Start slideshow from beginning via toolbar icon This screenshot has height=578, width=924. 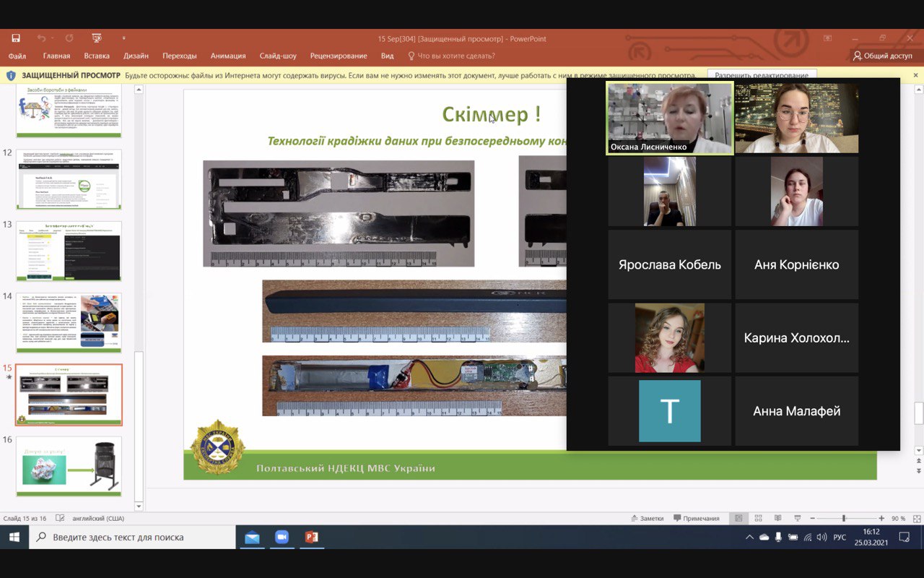pyautogui.click(x=97, y=38)
